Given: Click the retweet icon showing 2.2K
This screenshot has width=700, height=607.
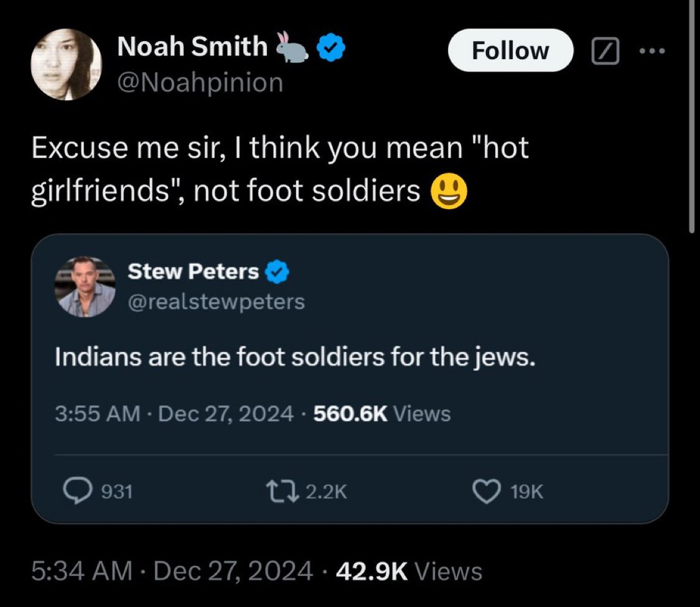Looking at the screenshot, I should [289, 492].
